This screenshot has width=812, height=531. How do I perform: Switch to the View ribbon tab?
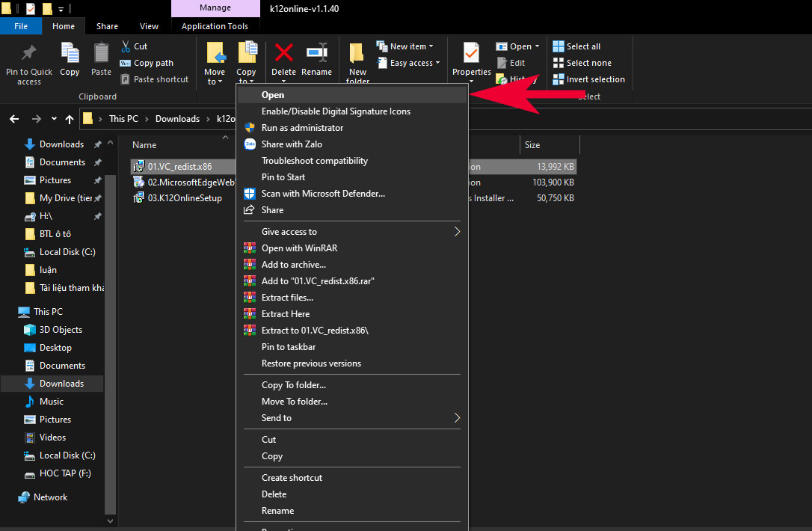149,26
